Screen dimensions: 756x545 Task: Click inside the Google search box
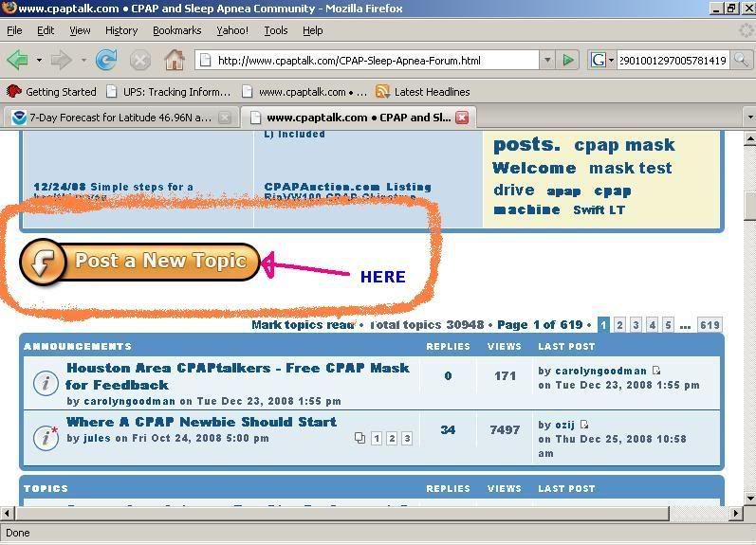tap(673, 61)
